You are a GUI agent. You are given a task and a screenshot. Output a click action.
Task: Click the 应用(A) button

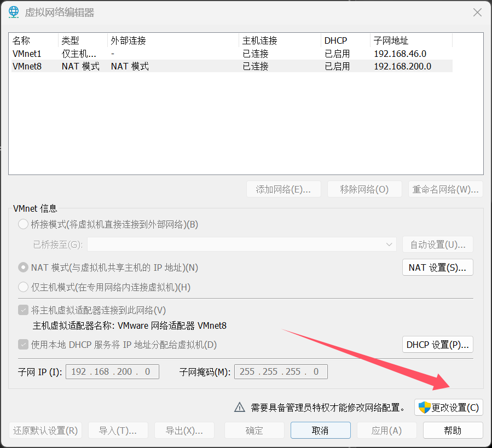click(386, 430)
